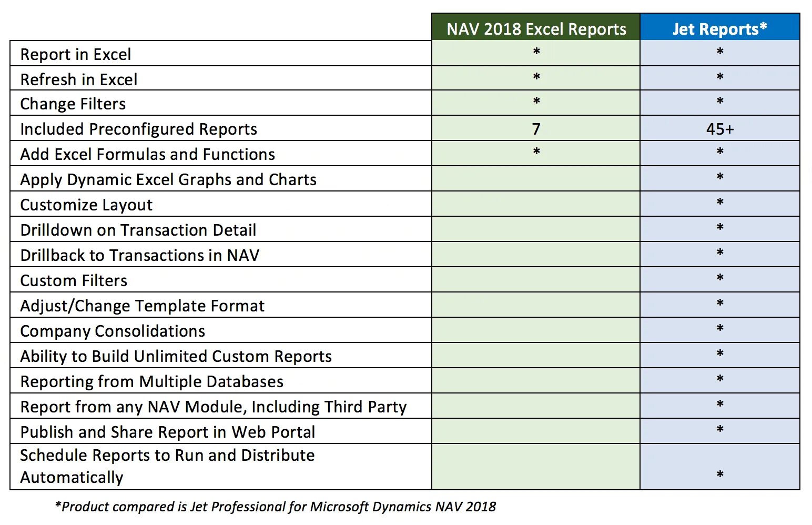Click Jet Reports asterisk for Change Filters
The height and width of the screenshot is (525, 812).
[720, 101]
